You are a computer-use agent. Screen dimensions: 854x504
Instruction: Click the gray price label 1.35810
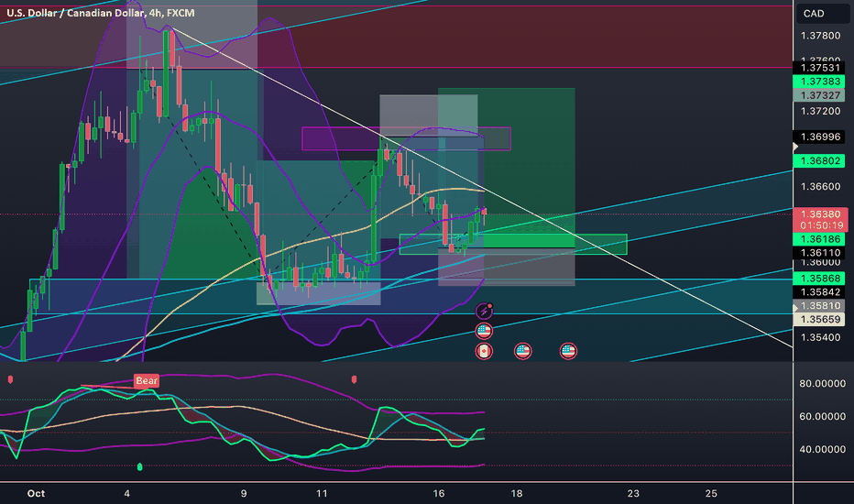(x=820, y=306)
